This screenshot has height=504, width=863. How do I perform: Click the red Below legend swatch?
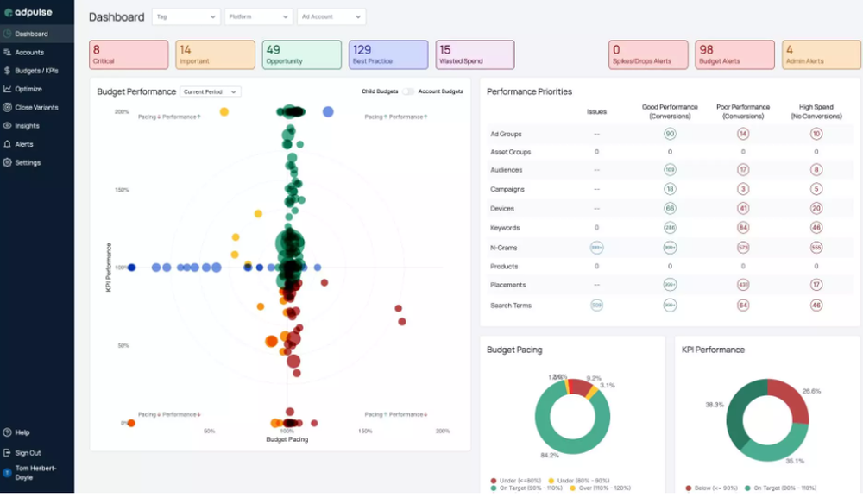(x=689, y=487)
